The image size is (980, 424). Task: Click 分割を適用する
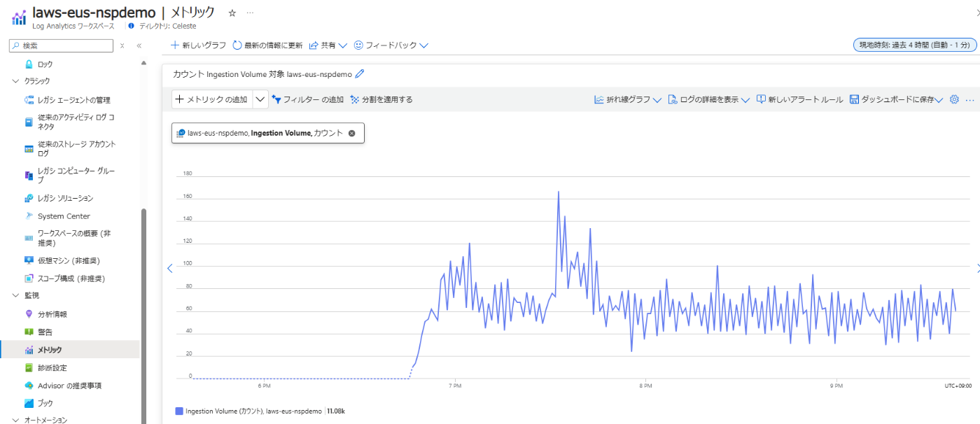[381, 99]
